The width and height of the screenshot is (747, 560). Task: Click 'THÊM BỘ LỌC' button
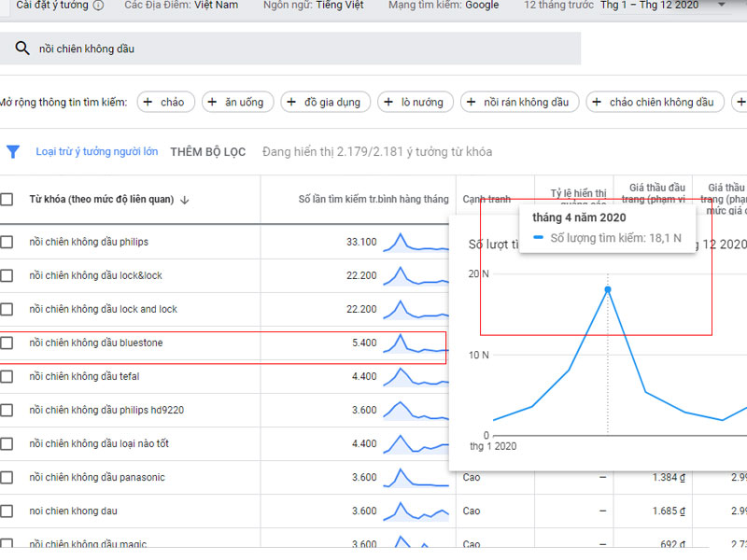(x=208, y=152)
